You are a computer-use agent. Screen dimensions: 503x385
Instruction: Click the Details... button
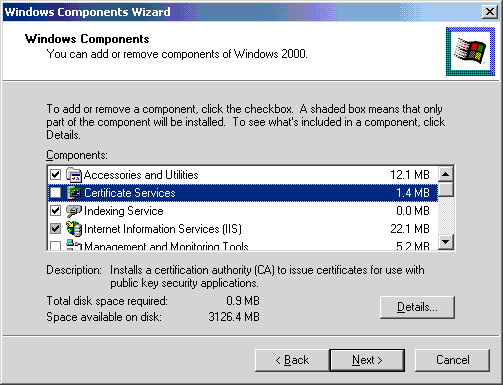[x=417, y=307]
